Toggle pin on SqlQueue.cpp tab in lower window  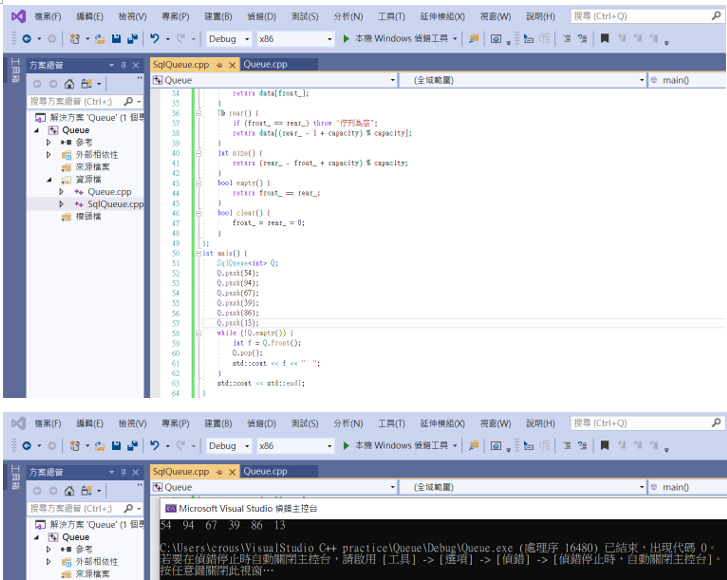219,472
